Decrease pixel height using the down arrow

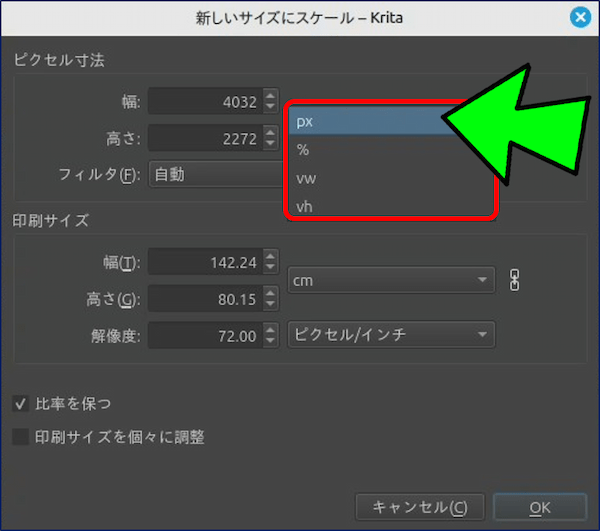tap(269, 144)
